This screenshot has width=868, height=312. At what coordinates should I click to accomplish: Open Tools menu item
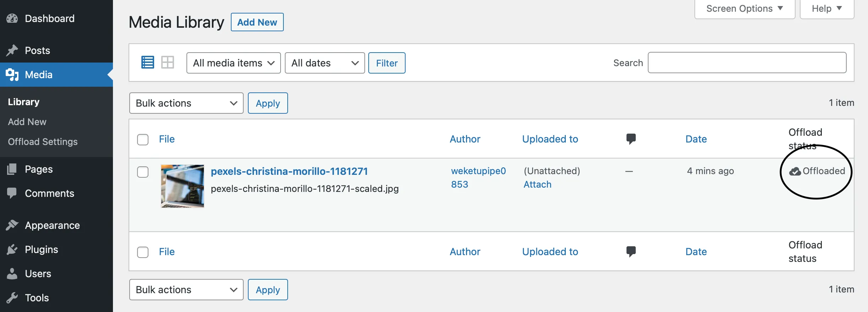(56, 298)
